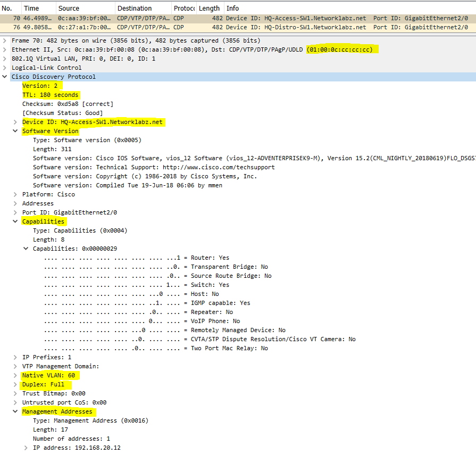Expand the Ethernet II header row
The height and width of the screenshot is (454, 476).
click(x=5, y=49)
